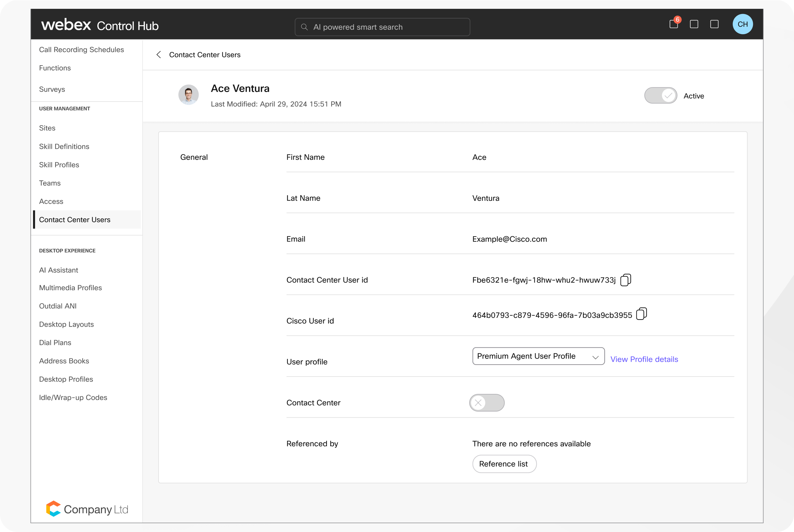Open Call Recording Schedules in sidebar
The width and height of the screenshot is (794, 532).
point(81,50)
